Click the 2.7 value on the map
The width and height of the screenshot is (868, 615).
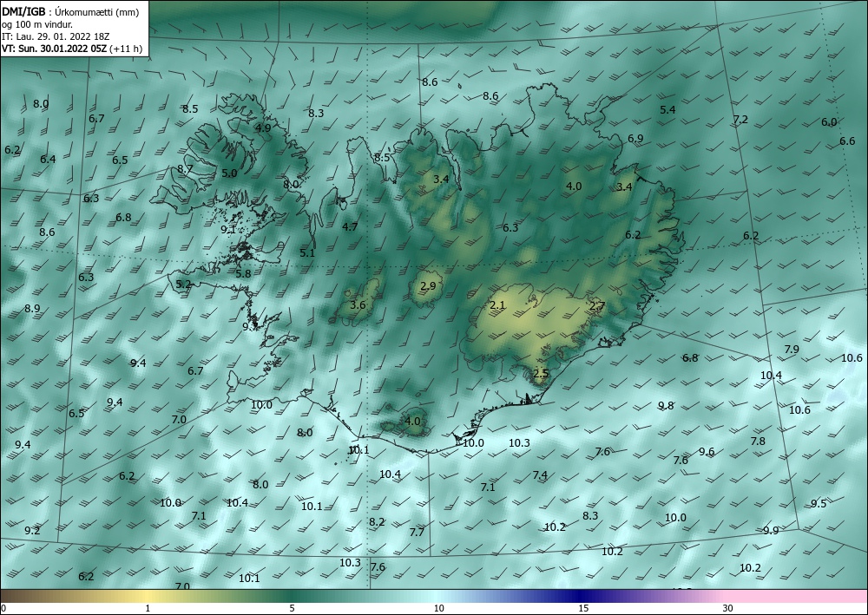[597, 306]
